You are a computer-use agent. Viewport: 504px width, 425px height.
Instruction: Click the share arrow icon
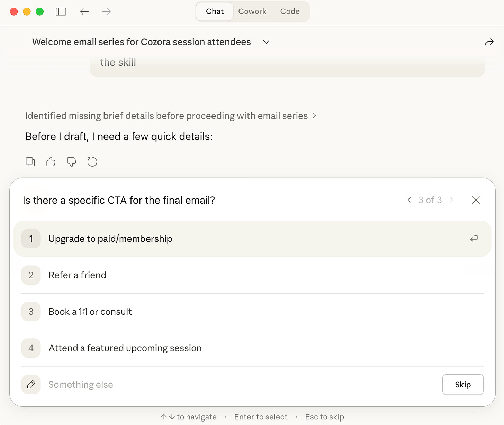489,43
